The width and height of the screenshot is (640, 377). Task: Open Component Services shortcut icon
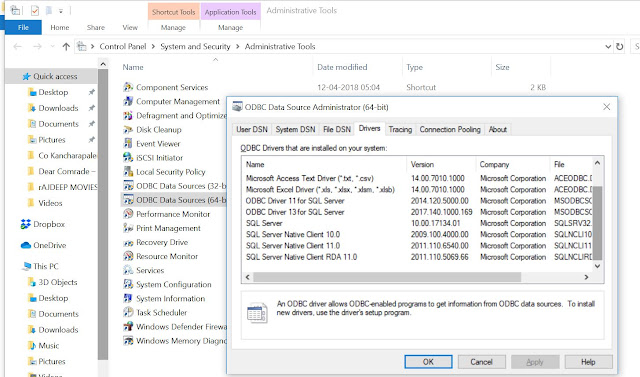[x=128, y=87]
